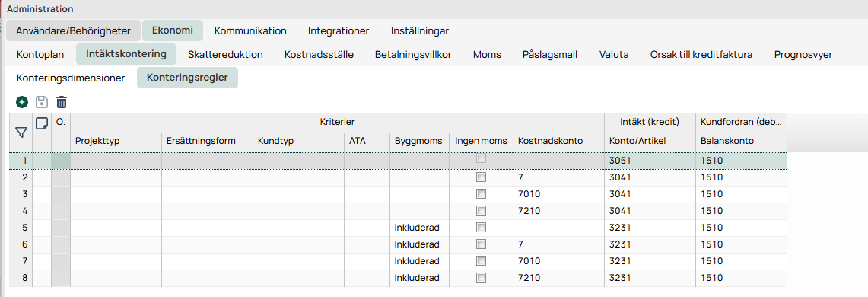This screenshot has height=297, width=868.
Task: Open the Användare/Behörigheter tab
Action: (x=73, y=30)
